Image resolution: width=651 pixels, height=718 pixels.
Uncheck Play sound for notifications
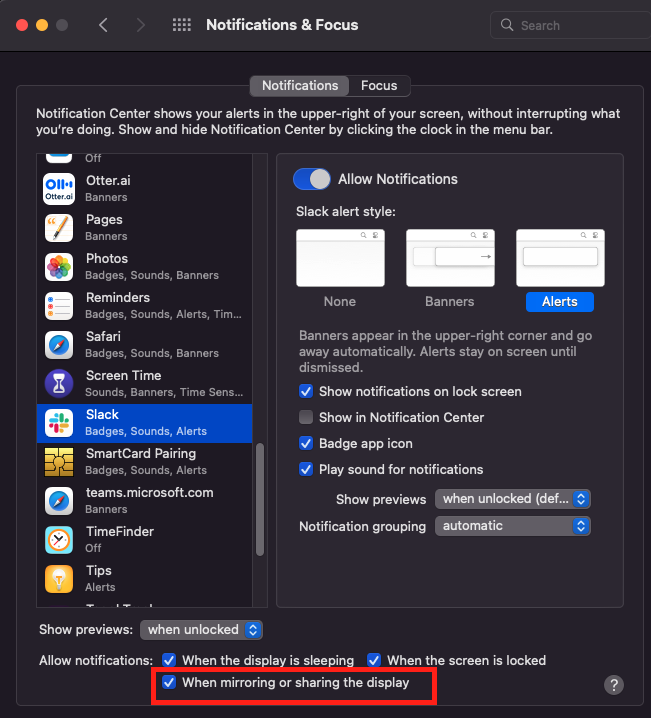pos(306,469)
